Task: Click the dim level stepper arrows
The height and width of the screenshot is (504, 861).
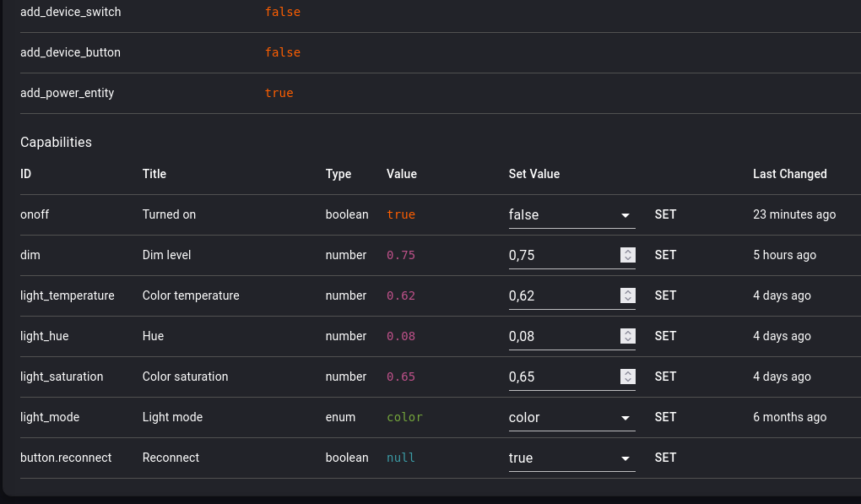Action: click(627, 256)
